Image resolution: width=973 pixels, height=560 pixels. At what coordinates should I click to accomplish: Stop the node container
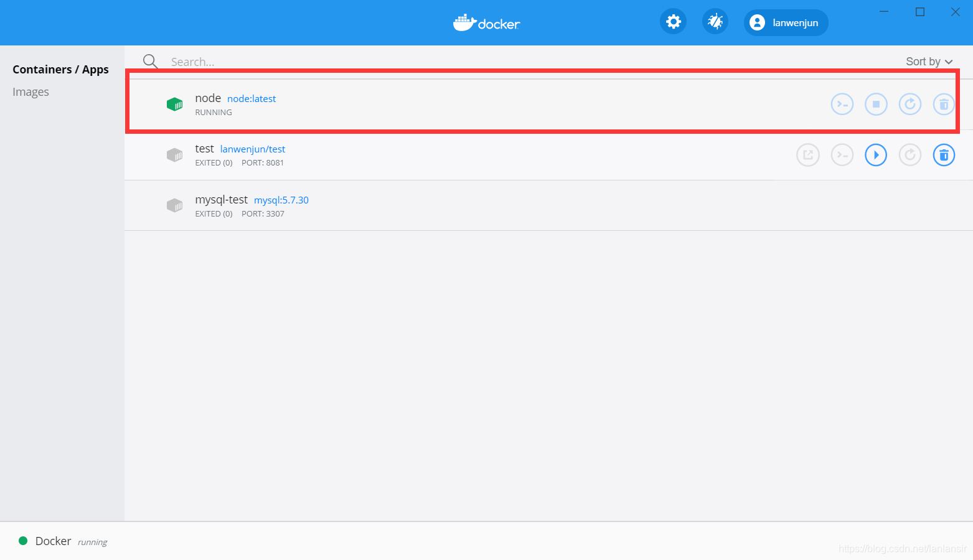click(876, 105)
